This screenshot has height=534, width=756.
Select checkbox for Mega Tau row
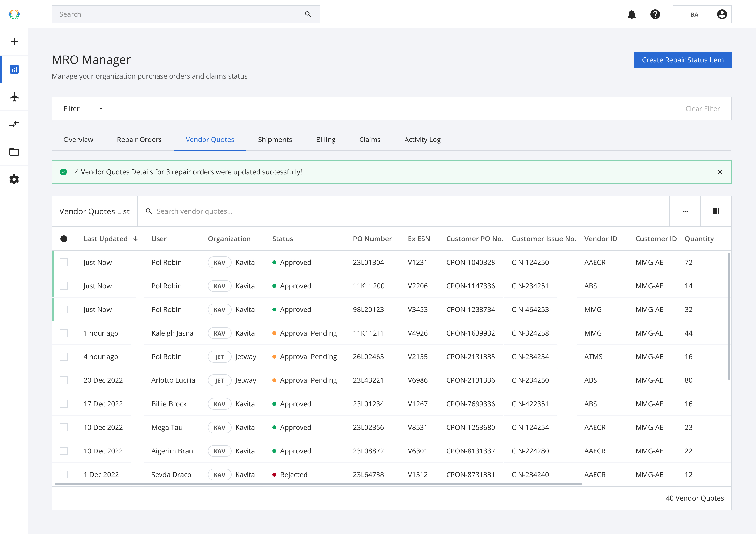point(64,427)
